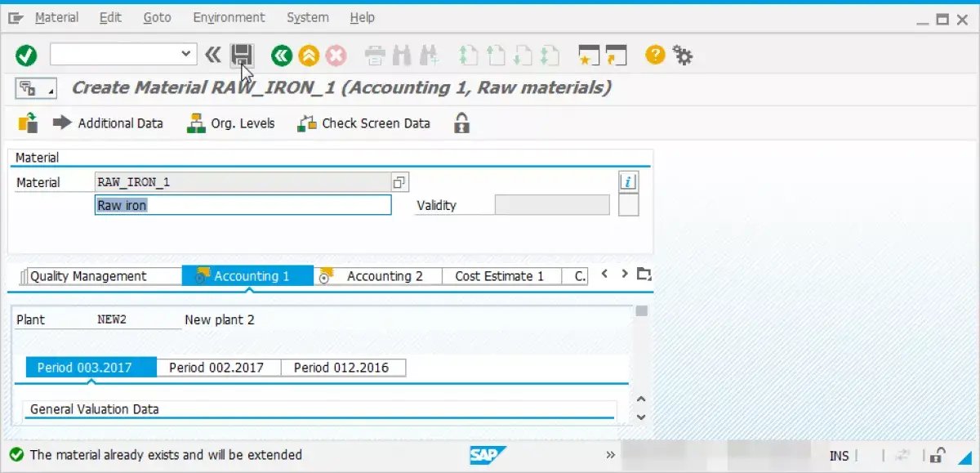Click the Print icon in the toolbar
Image resolution: width=980 pixels, height=473 pixels.
[375, 56]
